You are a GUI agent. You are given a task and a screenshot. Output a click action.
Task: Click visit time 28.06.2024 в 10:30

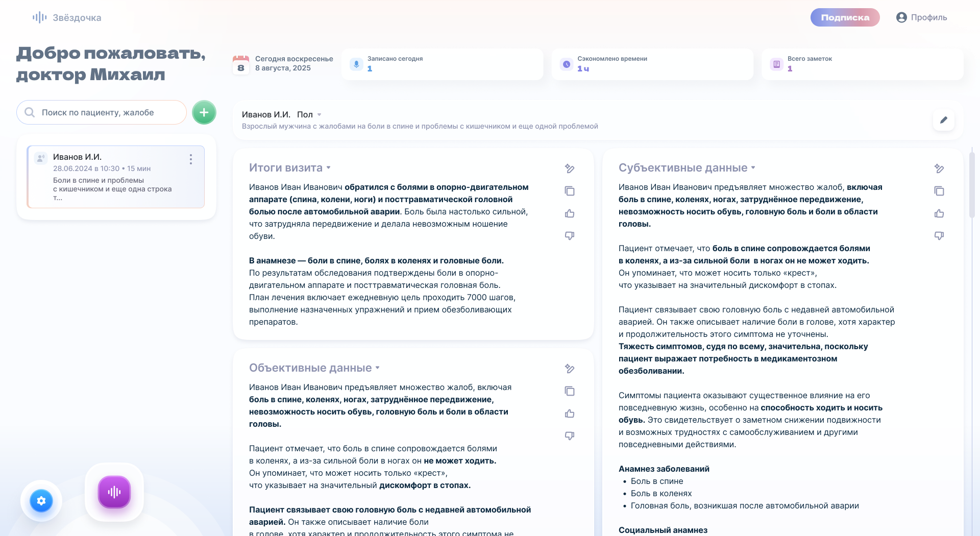coord(86,168)
